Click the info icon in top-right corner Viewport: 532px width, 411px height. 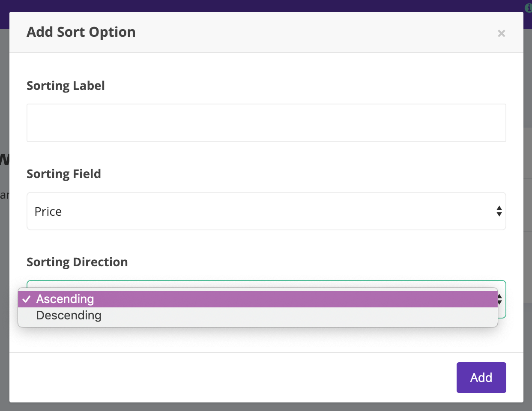[x=529, y=8]
